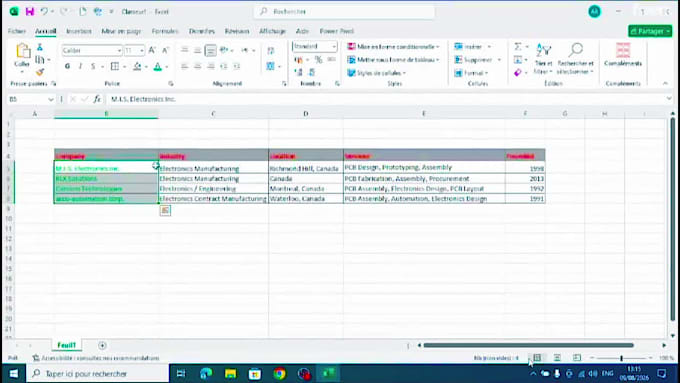Open Windows Start menu
The width and height of the screenshot is (680, 383).
coord(13,373)
